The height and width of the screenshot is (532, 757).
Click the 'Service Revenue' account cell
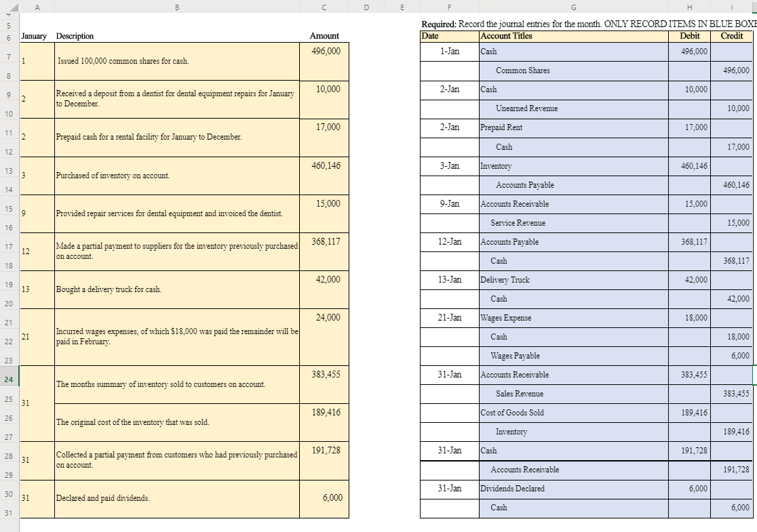[x=574, y=224]
